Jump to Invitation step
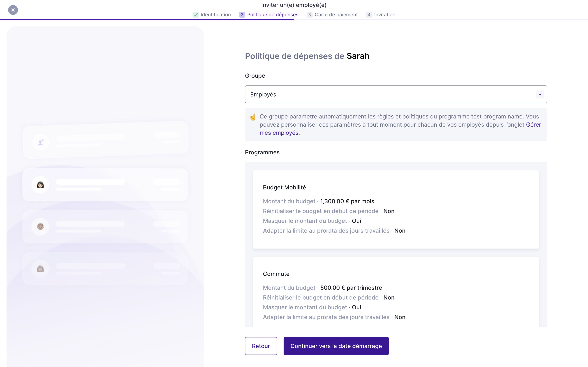The image size is (588, 367). pyautogui.click(x=384, y=14)
